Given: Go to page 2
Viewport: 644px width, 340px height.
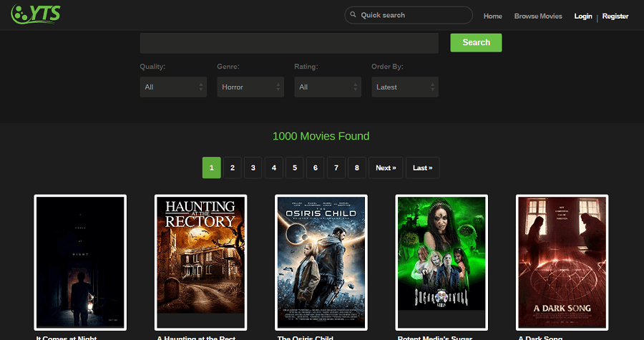Looking at the screenshot, I should point(233,167).
